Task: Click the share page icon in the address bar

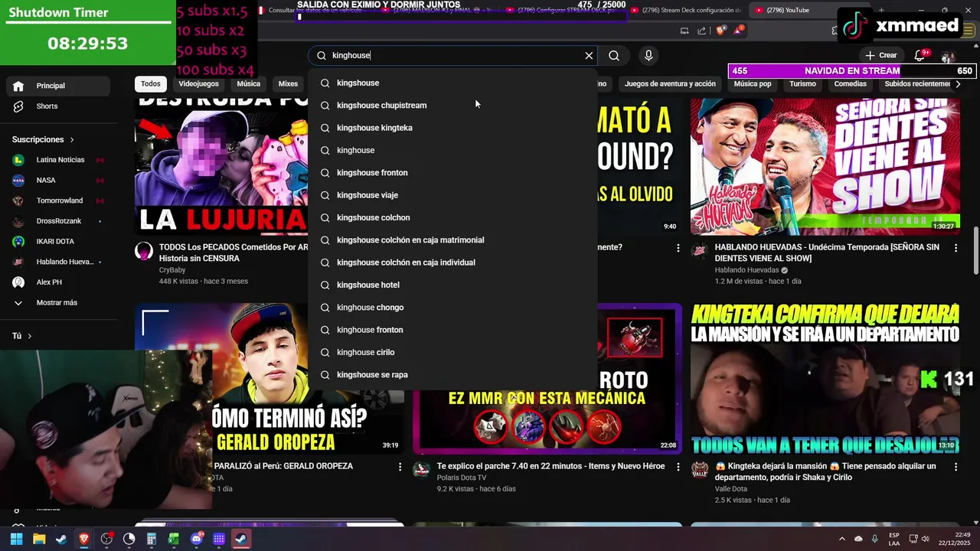Action: (x=703, y=31)
